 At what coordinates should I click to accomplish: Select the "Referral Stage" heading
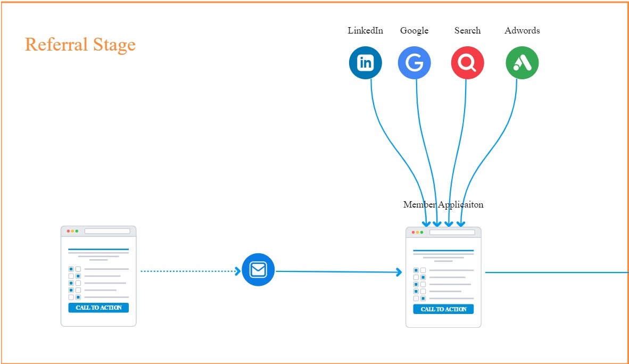[80, 45]
